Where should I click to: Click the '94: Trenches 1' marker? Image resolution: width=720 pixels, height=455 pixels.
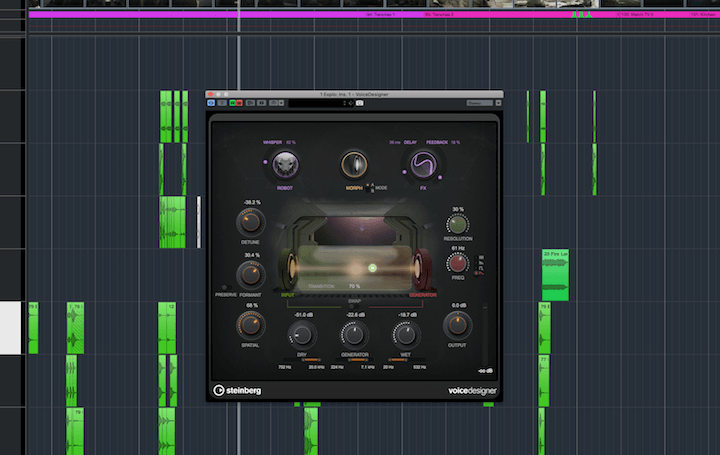click(381, 15)
